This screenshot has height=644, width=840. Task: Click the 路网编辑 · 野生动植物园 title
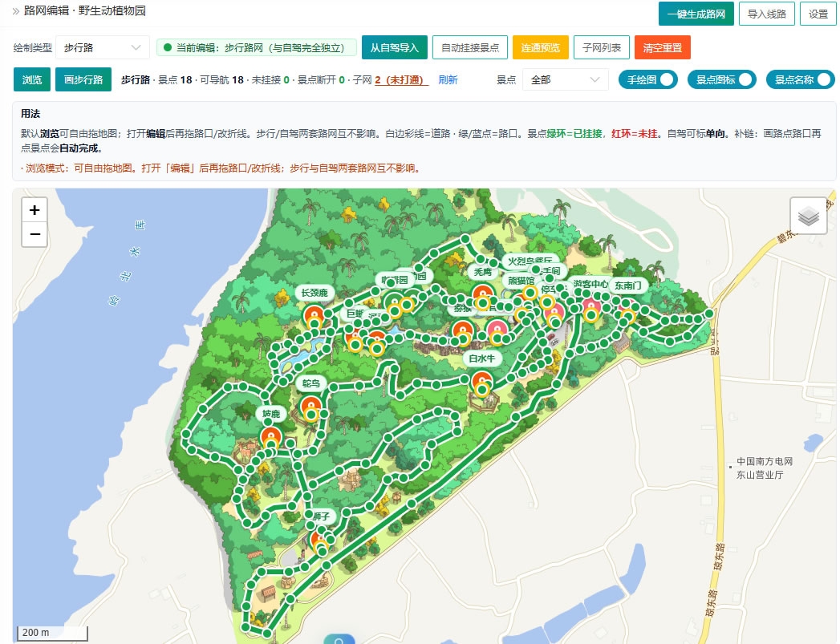[x=85, y=10]
